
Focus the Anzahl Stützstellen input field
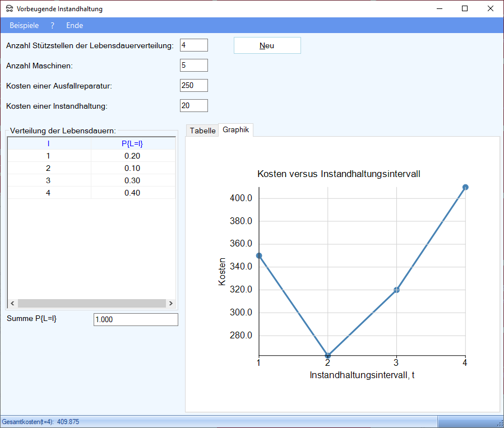193,45
